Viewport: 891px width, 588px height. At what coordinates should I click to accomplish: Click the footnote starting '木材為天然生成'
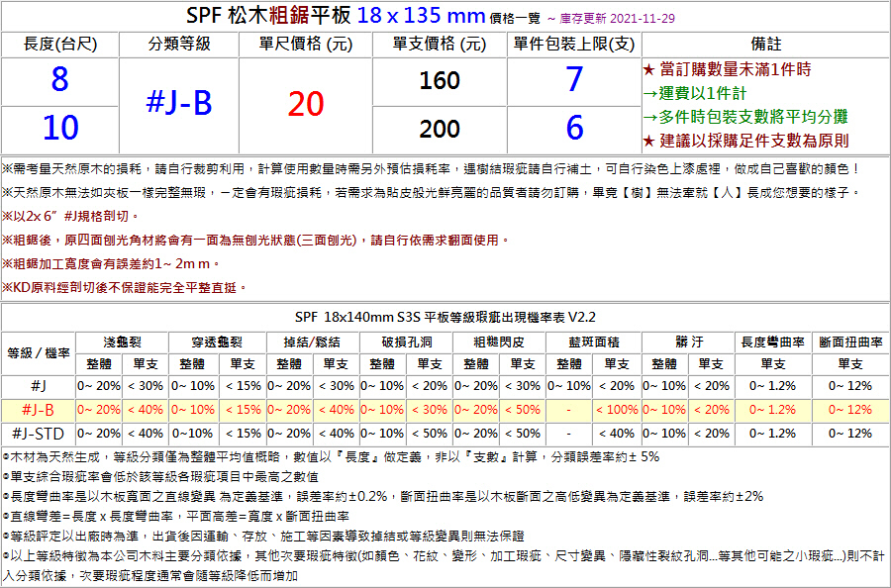pos(331,456)
